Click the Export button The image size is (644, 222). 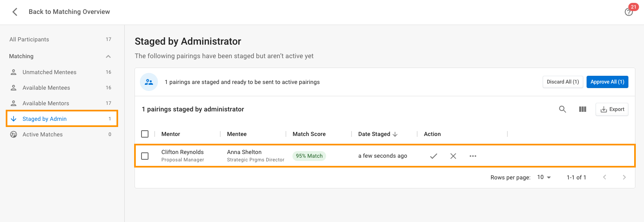click(x=612, y=109)
